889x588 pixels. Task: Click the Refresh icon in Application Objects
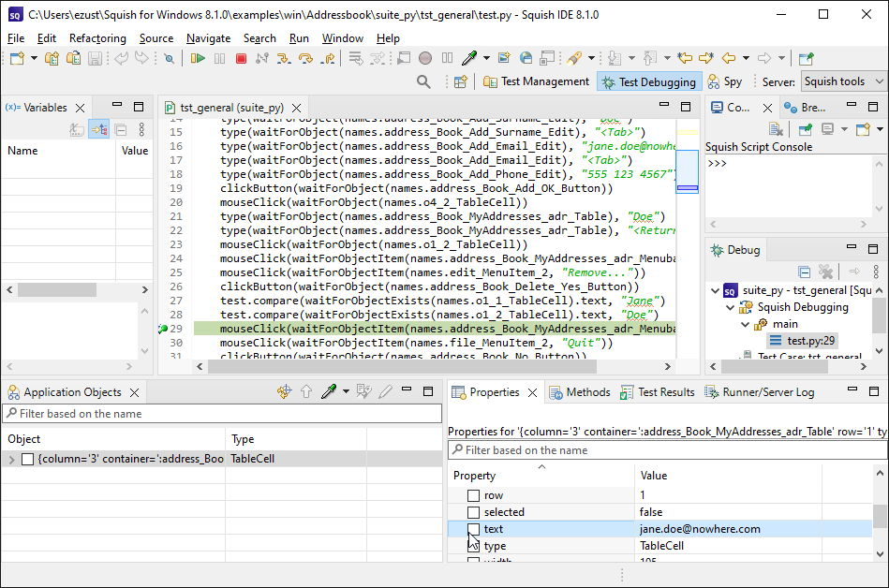point(285,392)
